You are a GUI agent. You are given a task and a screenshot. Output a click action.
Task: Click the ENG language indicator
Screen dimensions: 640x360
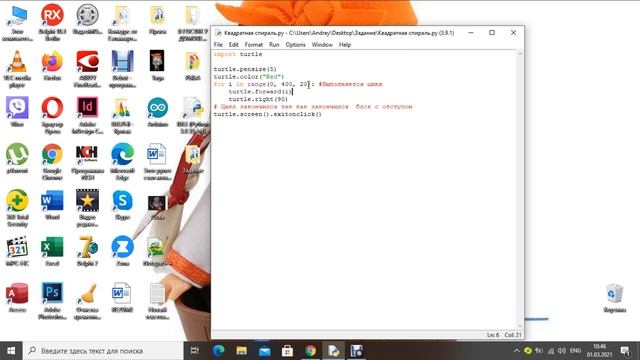(x=575, y=351)
